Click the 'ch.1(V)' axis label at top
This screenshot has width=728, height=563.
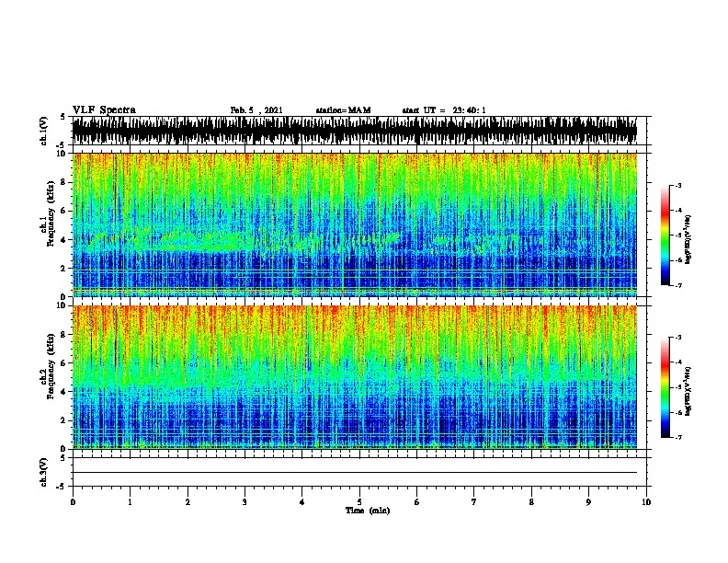(x=43, y=131)
